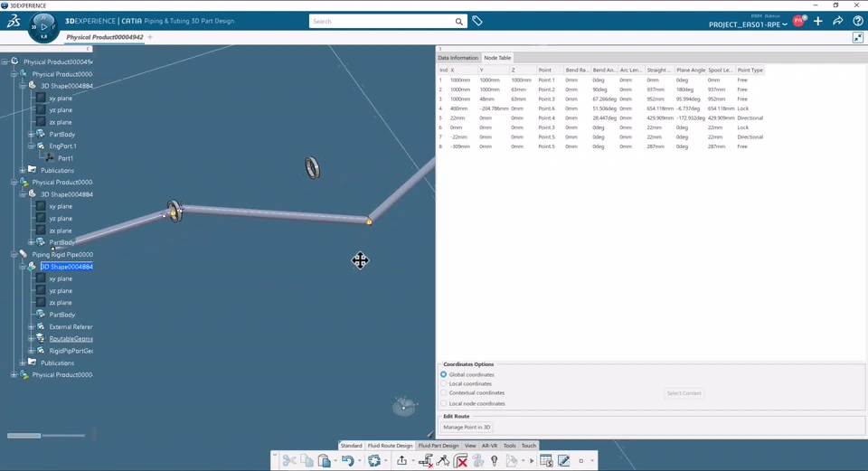Click the lightbulb icon in bottom toolbar
This screenshot has width=868, height=471.
coord(494,461)
